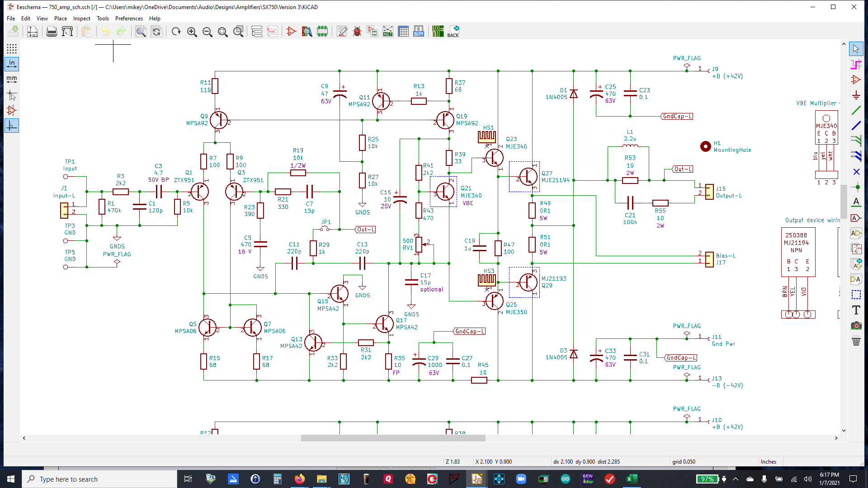868x488 pixels.
Task: Set units to millimeters
Action: click(12, 80)
